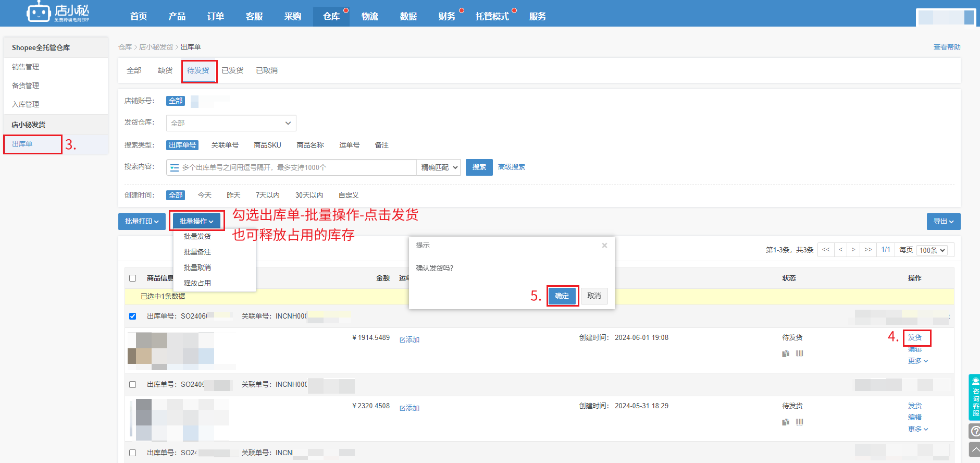
Task: Click the question mark help icon
Action: [974, 431]
